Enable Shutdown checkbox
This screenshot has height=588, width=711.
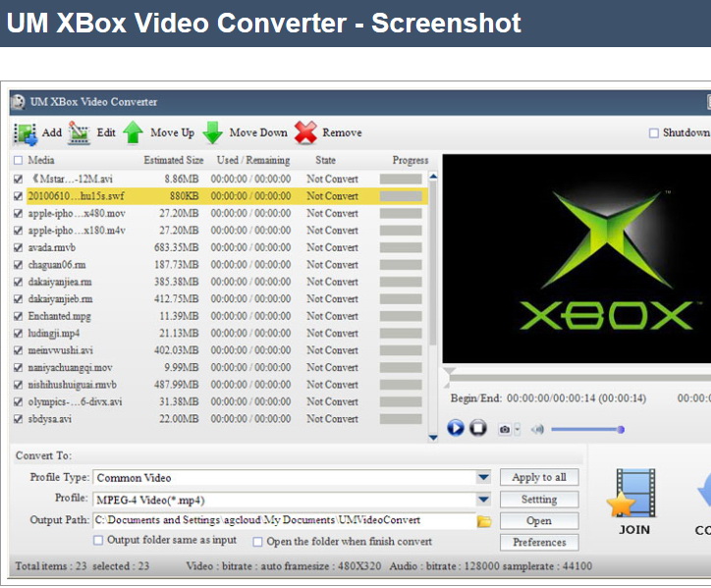coord(654,134)
